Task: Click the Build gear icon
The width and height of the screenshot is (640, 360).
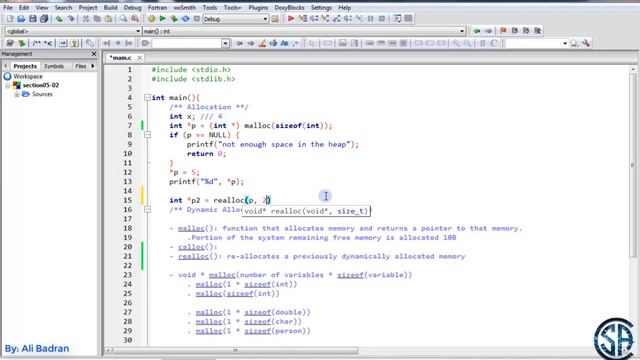Action: (151, 19)
